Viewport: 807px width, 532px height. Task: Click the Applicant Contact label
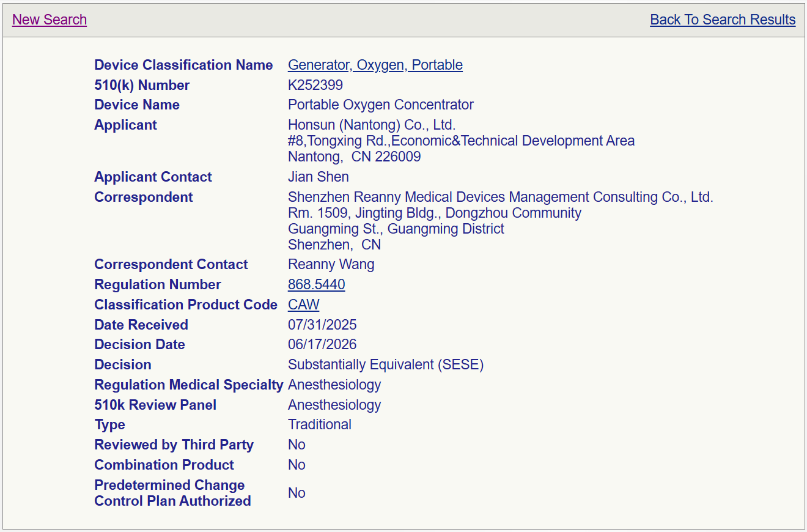pos(153,177)
